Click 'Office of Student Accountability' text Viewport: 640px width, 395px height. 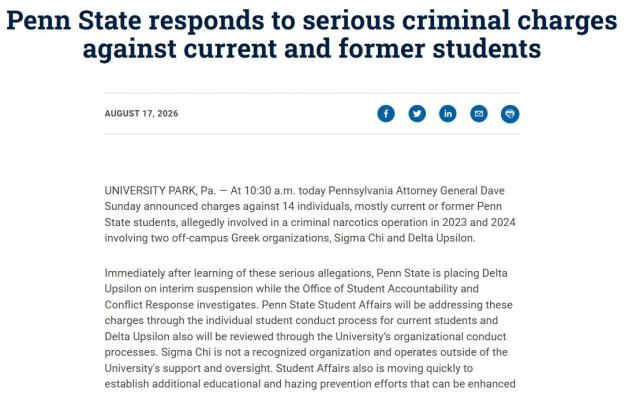[x=380, y=289]
